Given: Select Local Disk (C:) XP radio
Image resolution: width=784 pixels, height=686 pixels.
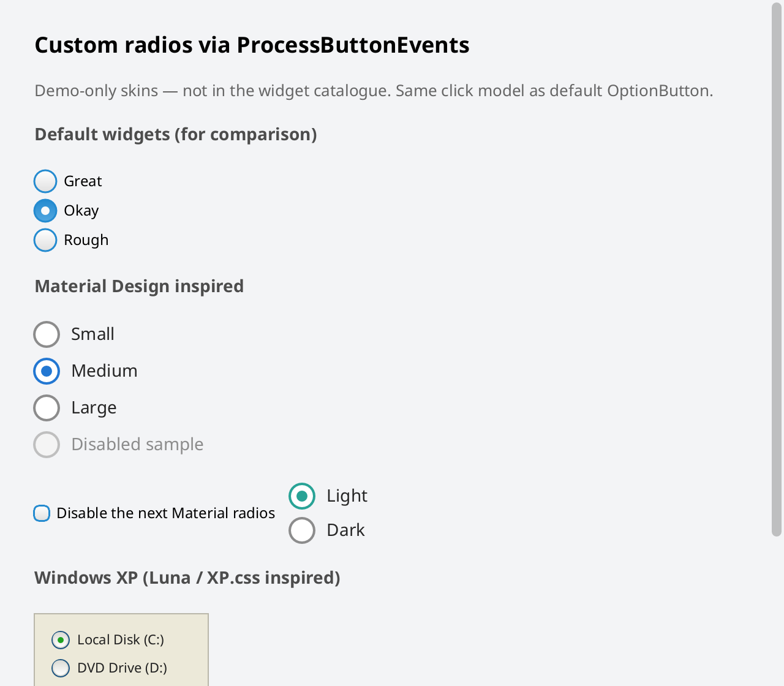Looking at the screenshot, I should (x=61, y=640).
